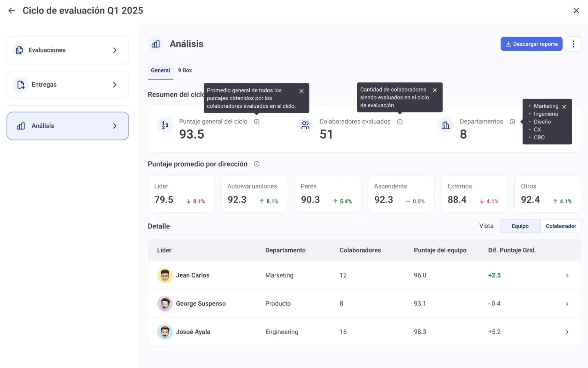Click the back arrow beside the cycle title
Screen dimensions: 588x368
tap(11, 11)
